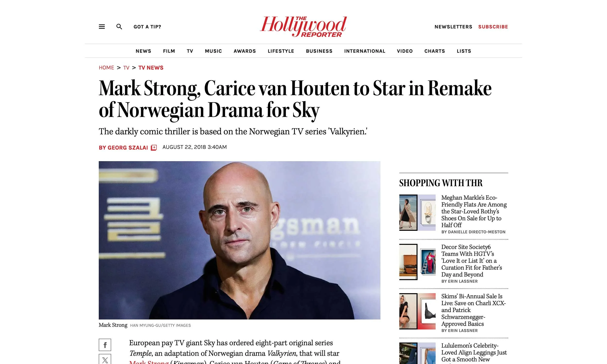Click the Mark Strong hero image
Screen dimensions: 607x364
click(239, 240)
